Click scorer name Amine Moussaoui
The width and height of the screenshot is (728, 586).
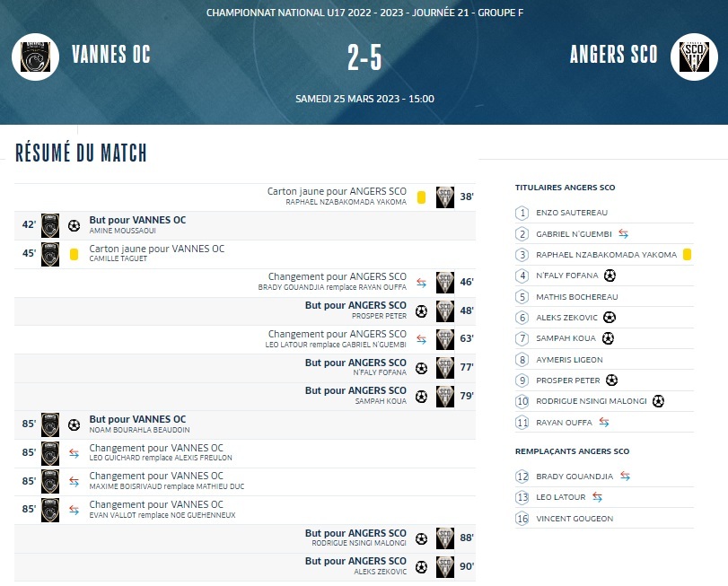pos(123,231)
